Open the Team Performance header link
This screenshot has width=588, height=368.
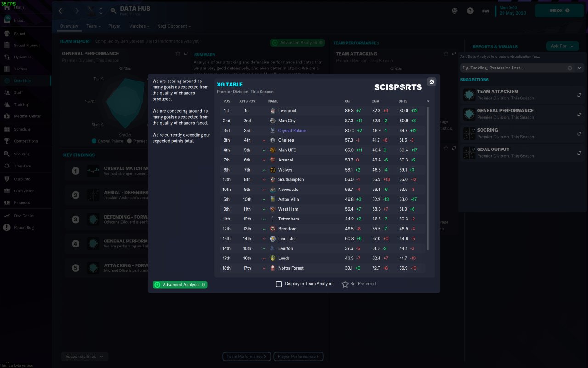pyautogui.click(x=356, y=43)
